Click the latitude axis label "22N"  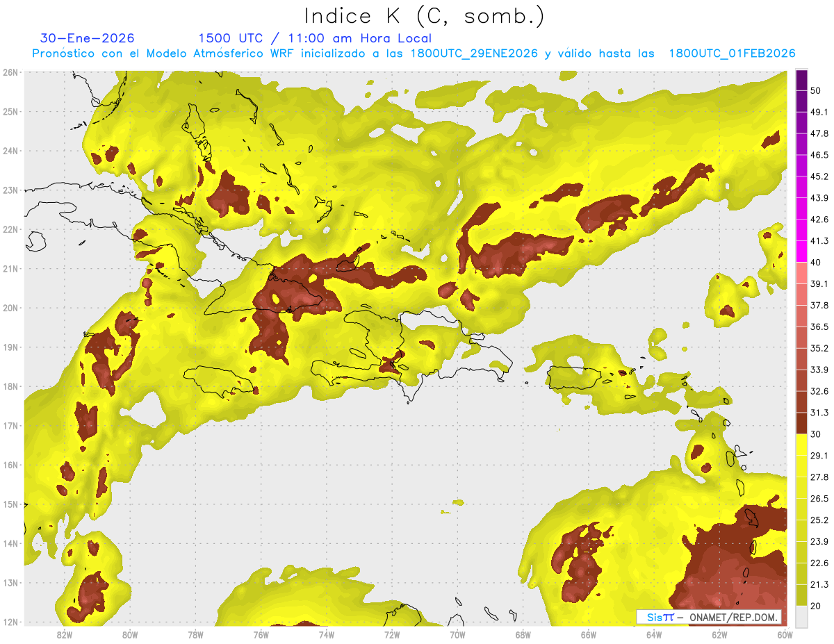[x=10, y=229]
